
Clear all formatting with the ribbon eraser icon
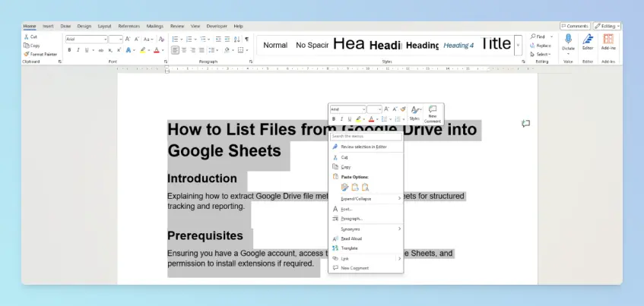161,39
